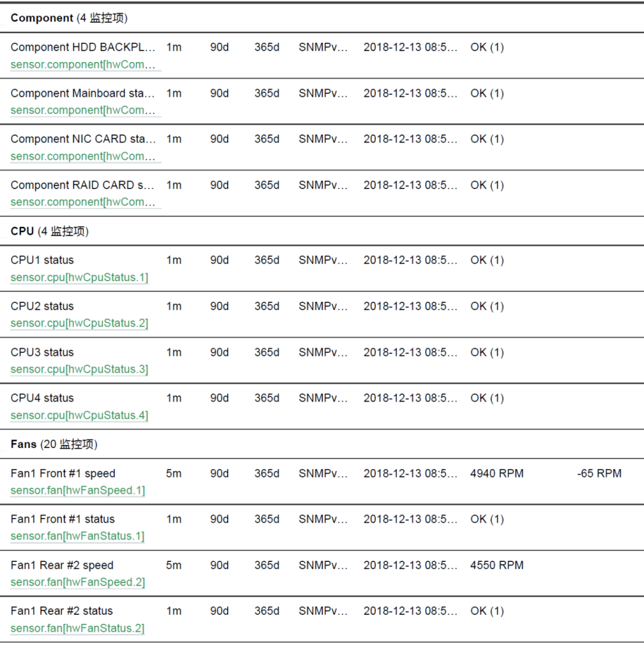Click the -65 RPM change value
Image resolution: width=644 pixels, height=645 pixels.
click(599, 474)
